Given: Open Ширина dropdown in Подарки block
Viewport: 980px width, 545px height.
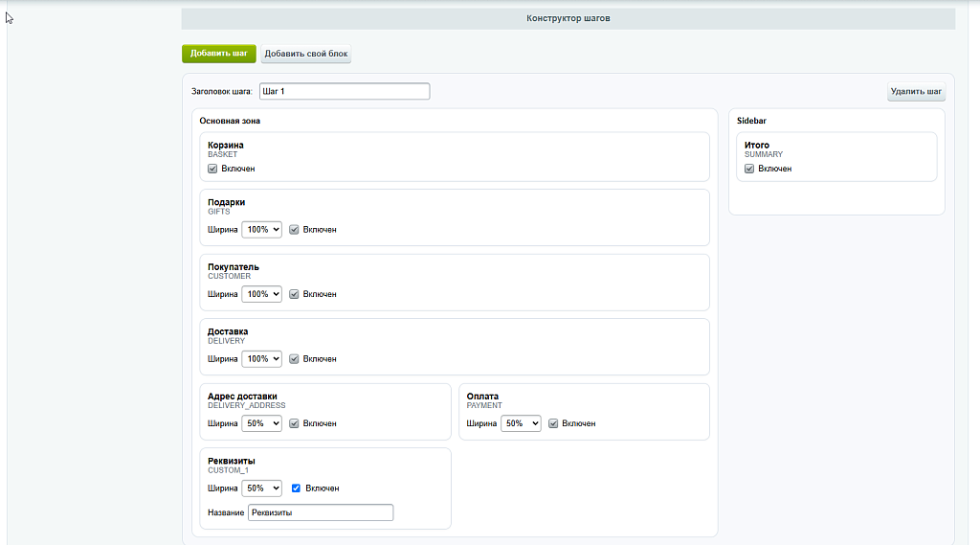Looking at the screenshot, I should click(262, 230).
